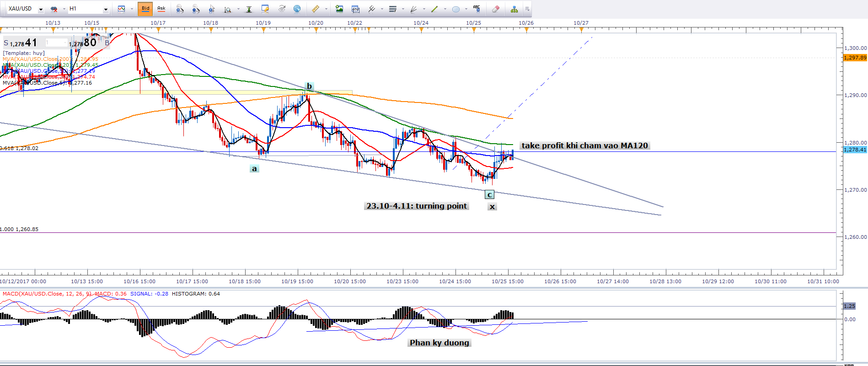Expand the chart type dropdown arrow

pos(132,9)
